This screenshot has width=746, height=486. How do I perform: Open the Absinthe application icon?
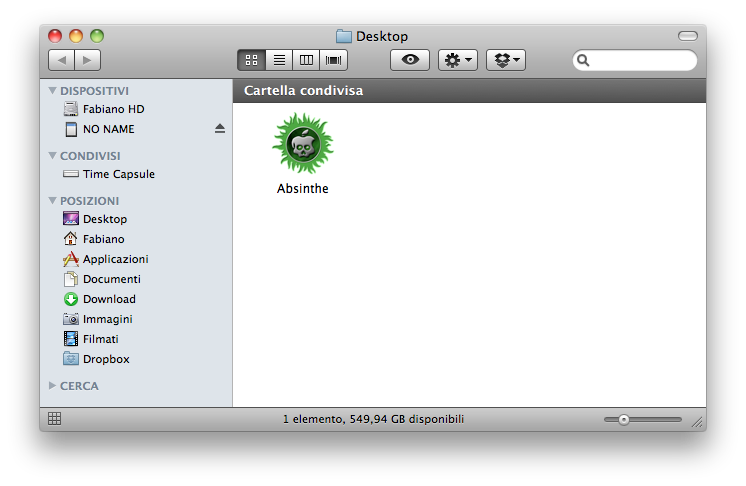point(302,145)
